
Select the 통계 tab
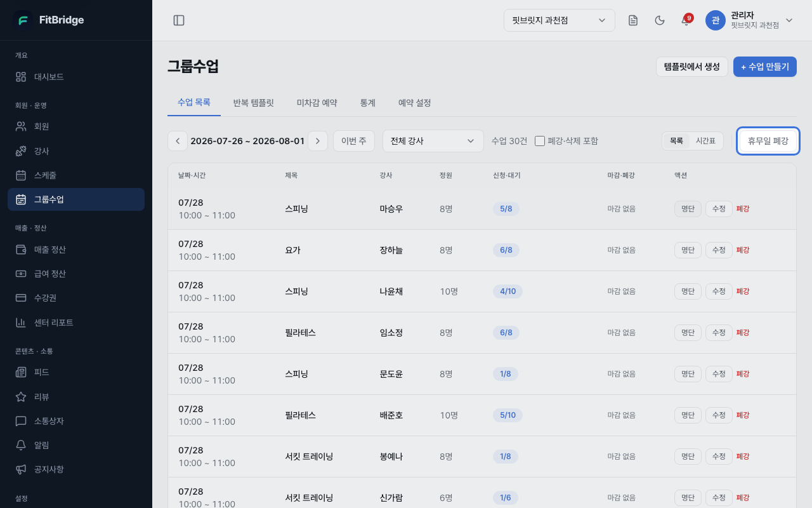click(368, 102)
